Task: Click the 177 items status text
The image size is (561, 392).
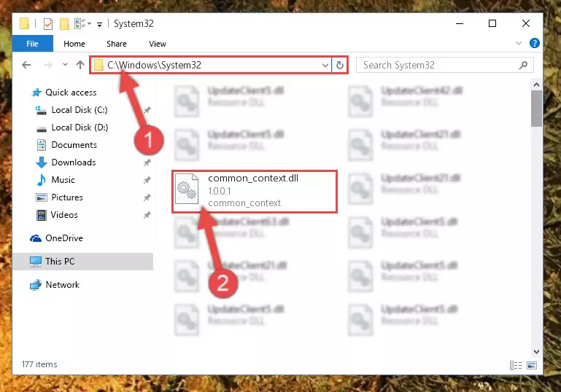Action: (39, 364)
